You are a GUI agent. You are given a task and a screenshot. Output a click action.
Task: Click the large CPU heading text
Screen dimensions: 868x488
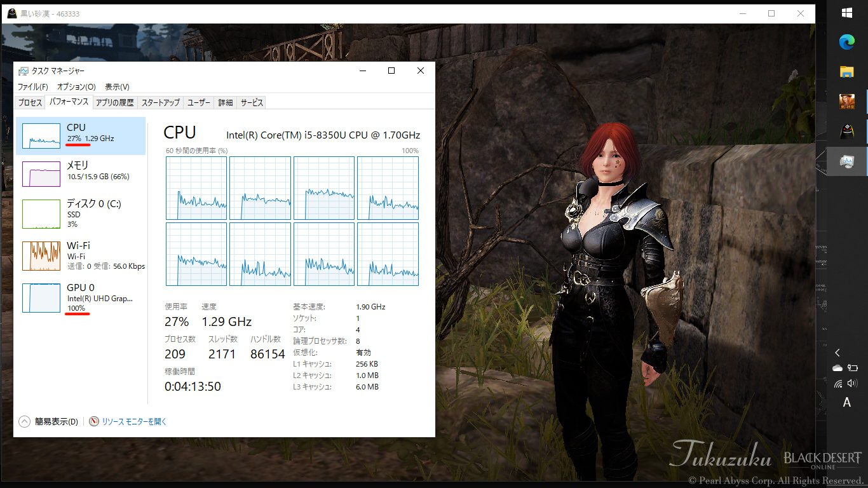[180, 133]
